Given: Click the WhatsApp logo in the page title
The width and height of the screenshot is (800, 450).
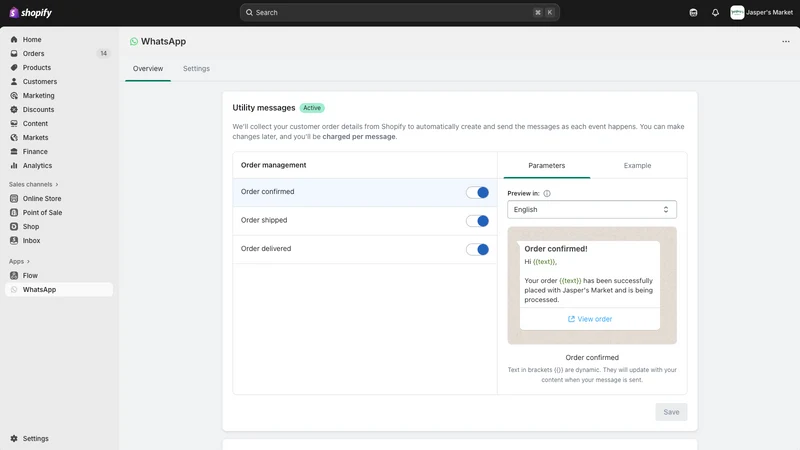Looking at the screenshot, I should 134,41.
